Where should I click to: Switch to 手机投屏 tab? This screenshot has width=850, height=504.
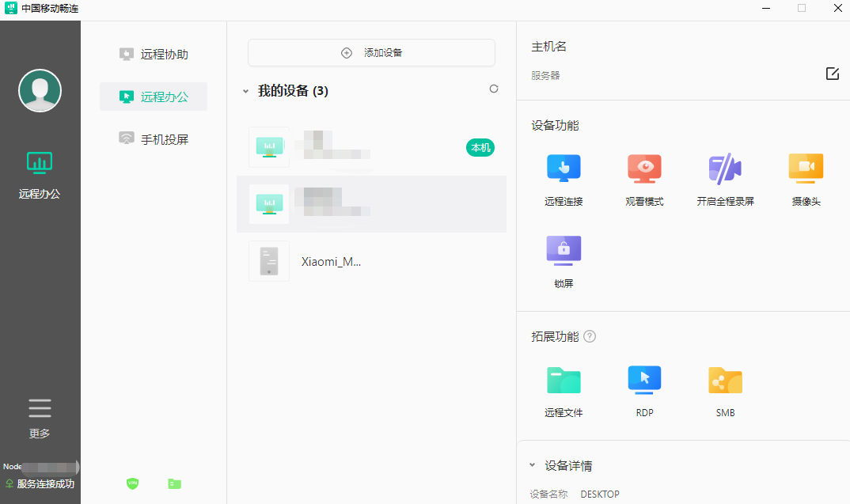[x=154, y=139]
